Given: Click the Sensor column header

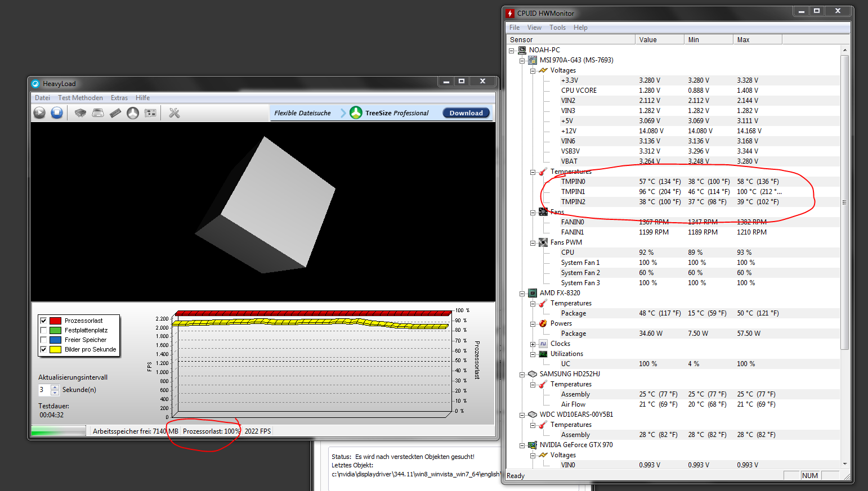Looking at the screenshot, I should point(571,39).
